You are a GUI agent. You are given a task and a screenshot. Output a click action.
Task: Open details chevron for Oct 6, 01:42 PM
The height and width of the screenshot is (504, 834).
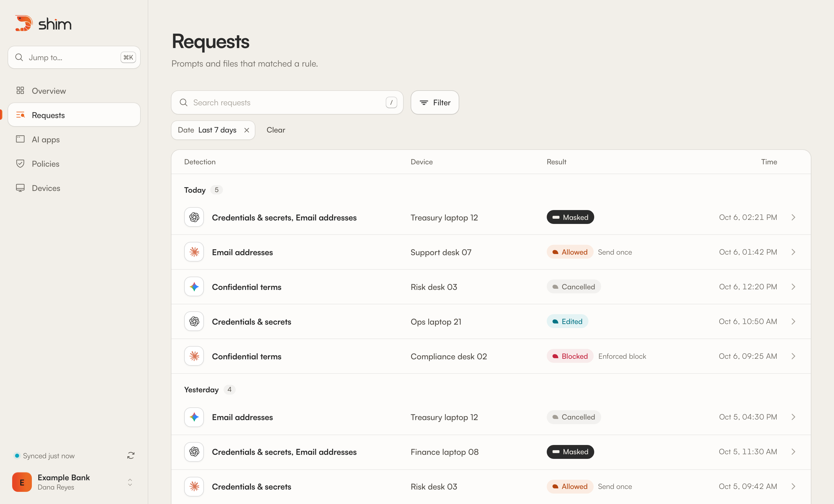tap(793, 252)
